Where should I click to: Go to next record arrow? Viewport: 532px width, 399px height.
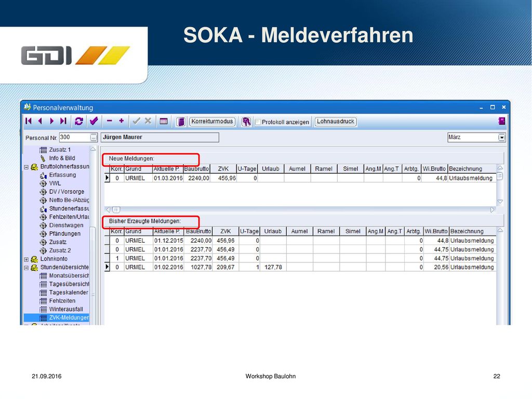tap(51, 121)
